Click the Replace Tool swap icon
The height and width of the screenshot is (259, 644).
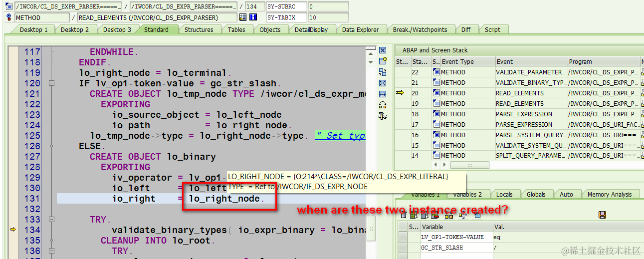click(383, 72)
